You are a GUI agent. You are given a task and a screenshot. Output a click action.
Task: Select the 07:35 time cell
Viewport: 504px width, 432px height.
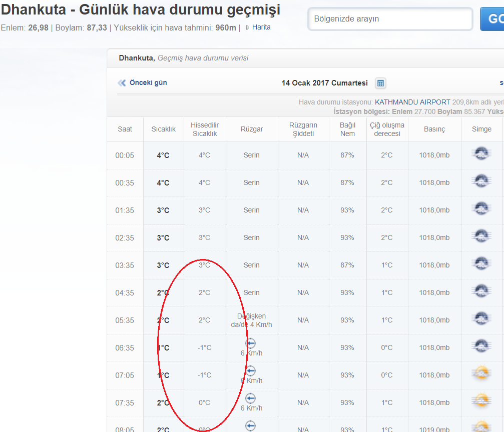(125, 403)
